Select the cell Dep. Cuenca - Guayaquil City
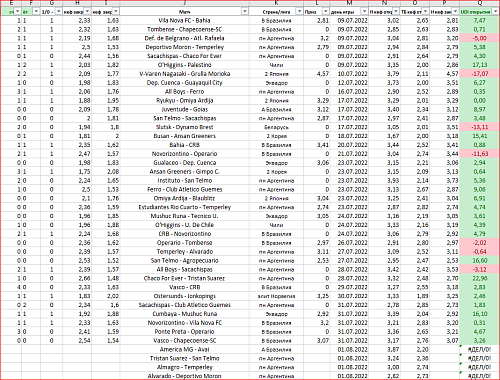Screen dimensions: 500x380 tap(184, 83)
